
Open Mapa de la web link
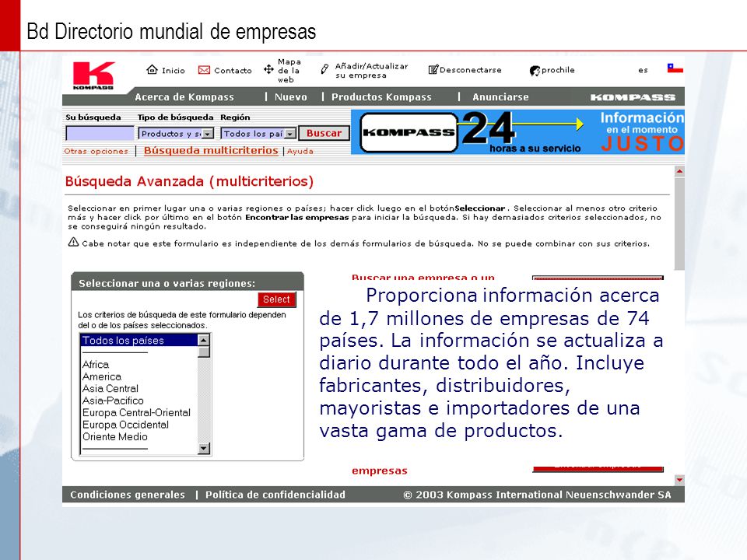[289, 71]
